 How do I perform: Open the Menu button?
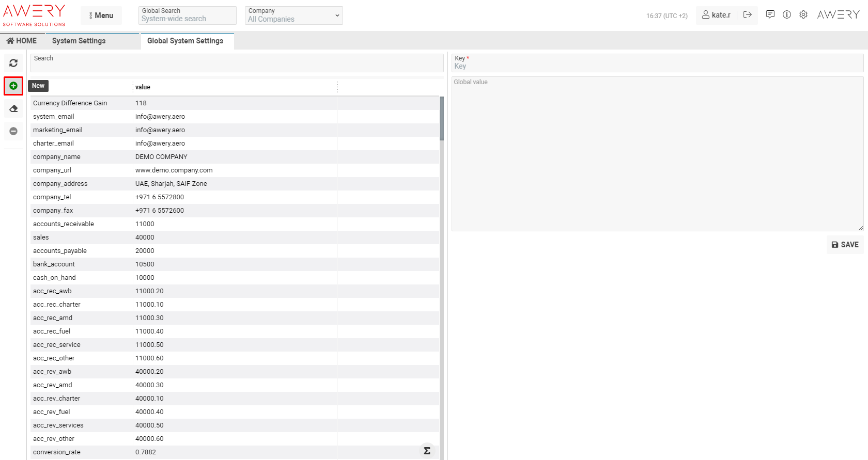[x=101, y=15]
